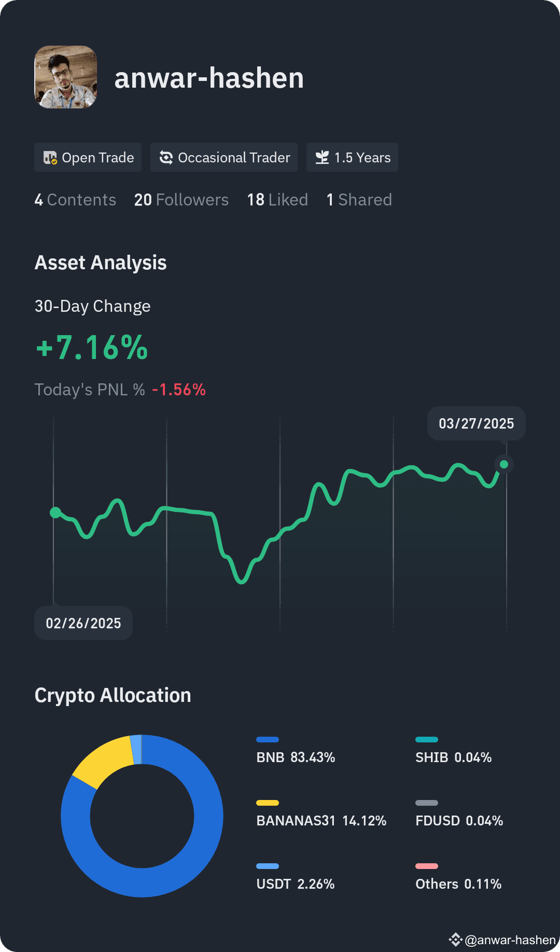Click the Binance logo beside @anwar-hashen
The image size is (560, 952).
pos(455,940)
